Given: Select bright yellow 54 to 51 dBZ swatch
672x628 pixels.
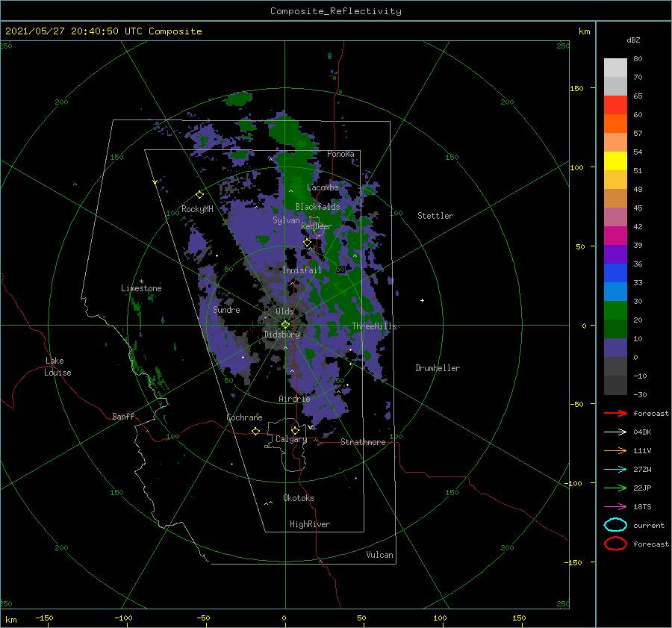Looking at the screenshot, I should 615,161.
